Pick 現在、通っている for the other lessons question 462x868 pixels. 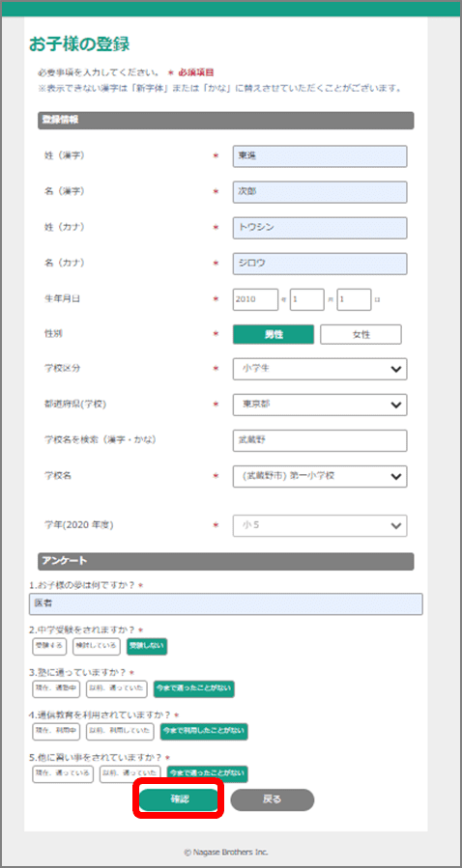coord(63,774)
